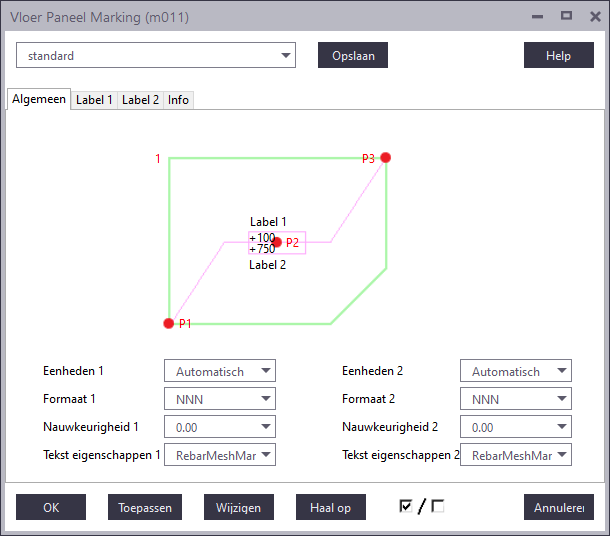610x536 pixels.
Task: Maximize the dialog window
Action: tap(566, 16)
